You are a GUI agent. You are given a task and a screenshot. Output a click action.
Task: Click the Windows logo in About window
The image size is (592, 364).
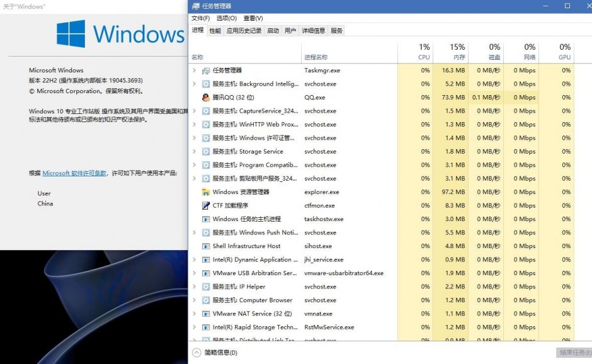pos(71,34)
